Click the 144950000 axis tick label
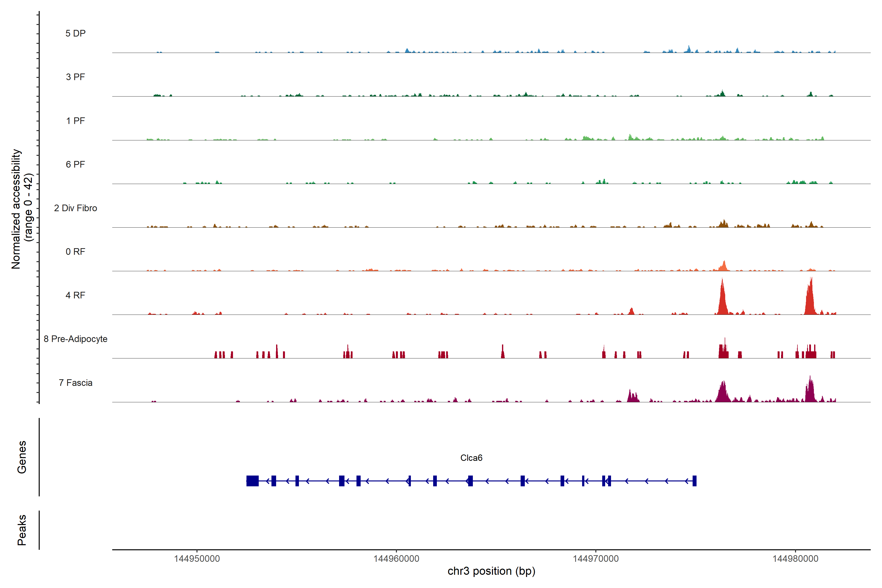Viewport: 882px width, 588px height. (x=197, y=559)
